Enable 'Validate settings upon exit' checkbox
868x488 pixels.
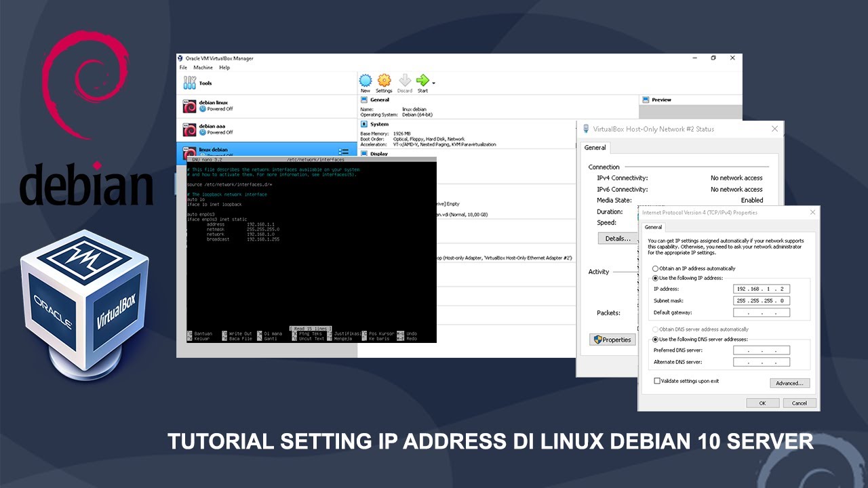[x=656, y=381]
